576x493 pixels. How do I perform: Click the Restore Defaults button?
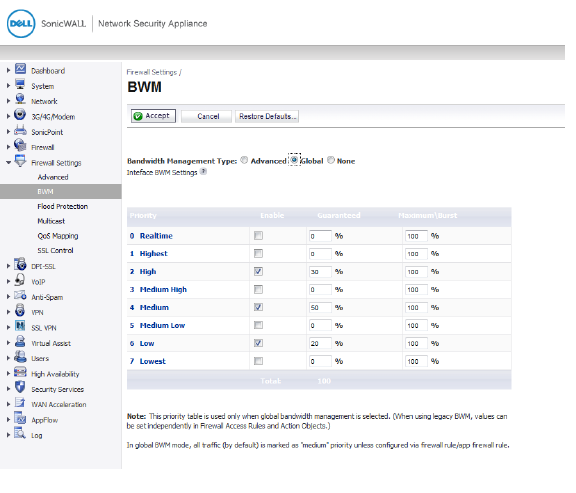(267, 116)
